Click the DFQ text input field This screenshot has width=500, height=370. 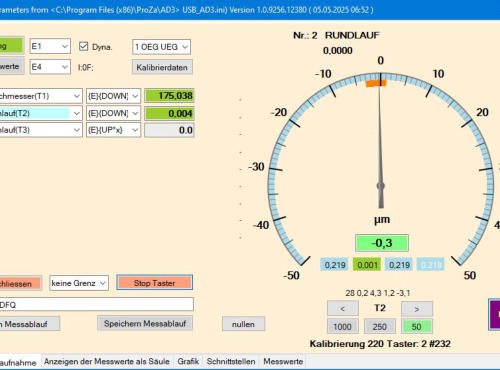[96, 304]
